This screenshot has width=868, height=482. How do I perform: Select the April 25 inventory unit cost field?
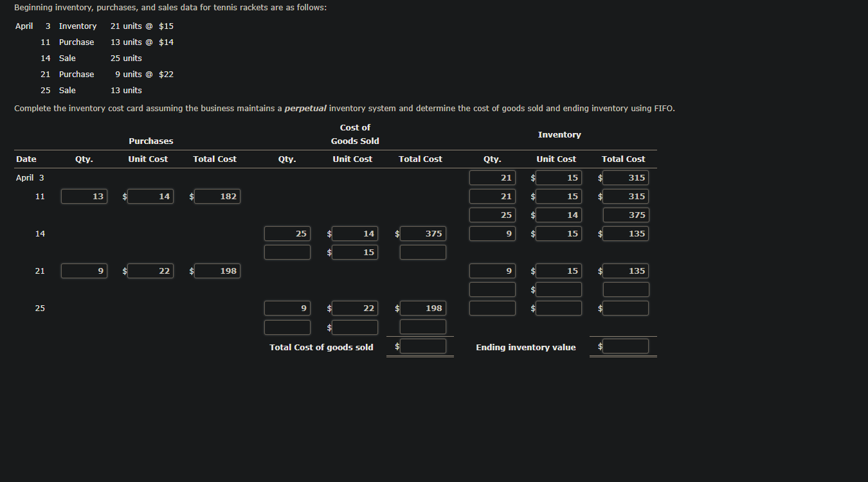[559, 308]
